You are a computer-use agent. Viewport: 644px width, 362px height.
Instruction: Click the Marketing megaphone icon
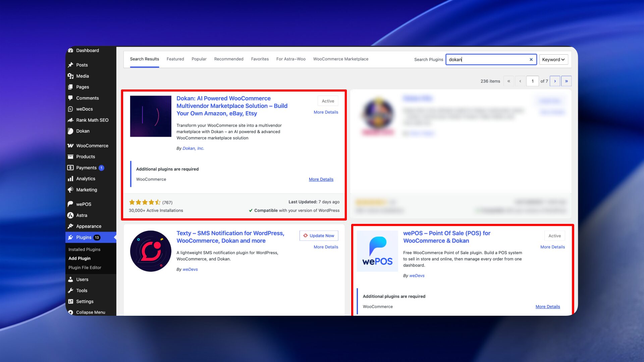[70, 190]
